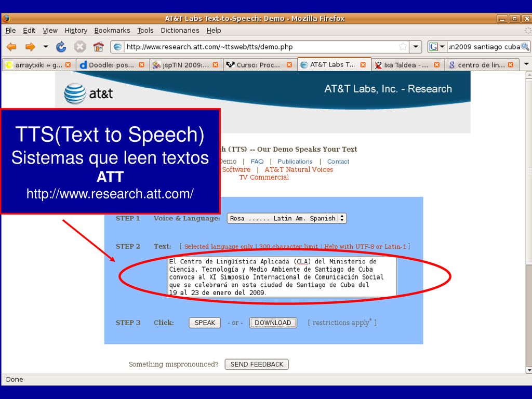This screenshot has height=399, width=532.
Task: Click the scrollbar down arrow
Action: coord(528,370)
